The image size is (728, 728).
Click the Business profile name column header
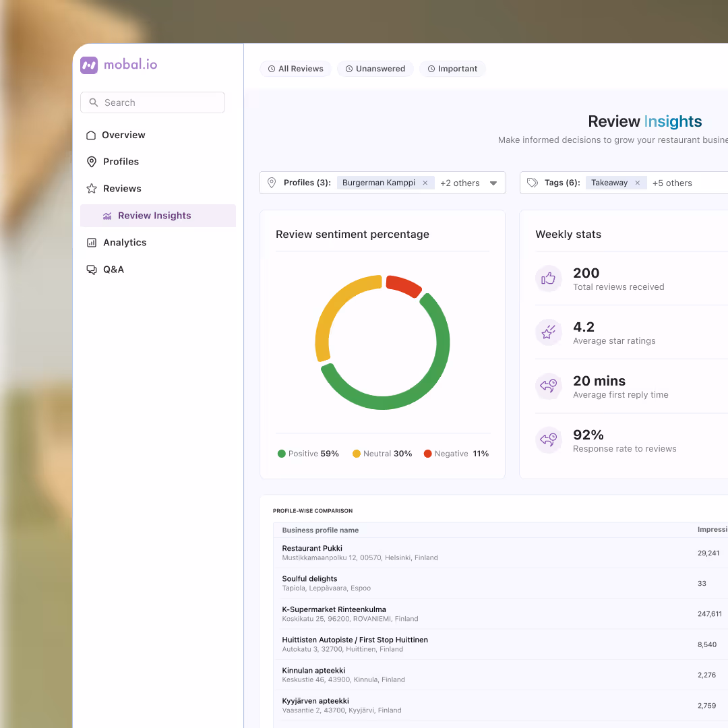[x=320, y=530]
